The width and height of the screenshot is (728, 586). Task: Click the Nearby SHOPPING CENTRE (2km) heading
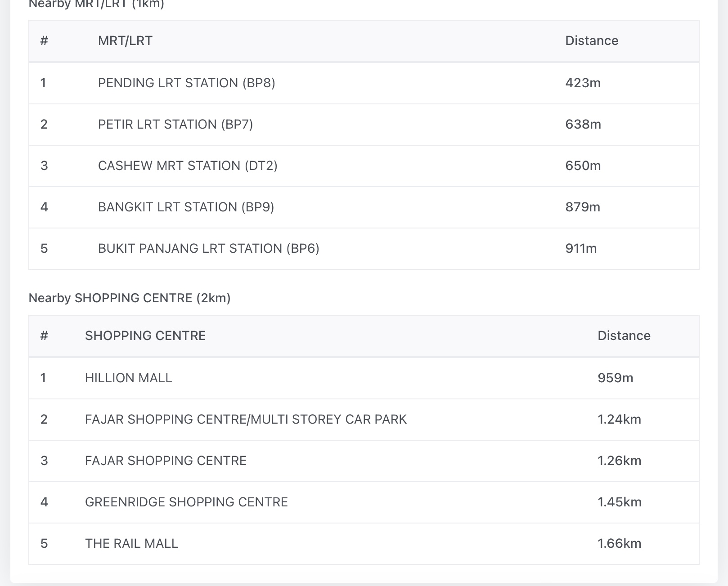(x=130, y=298)
